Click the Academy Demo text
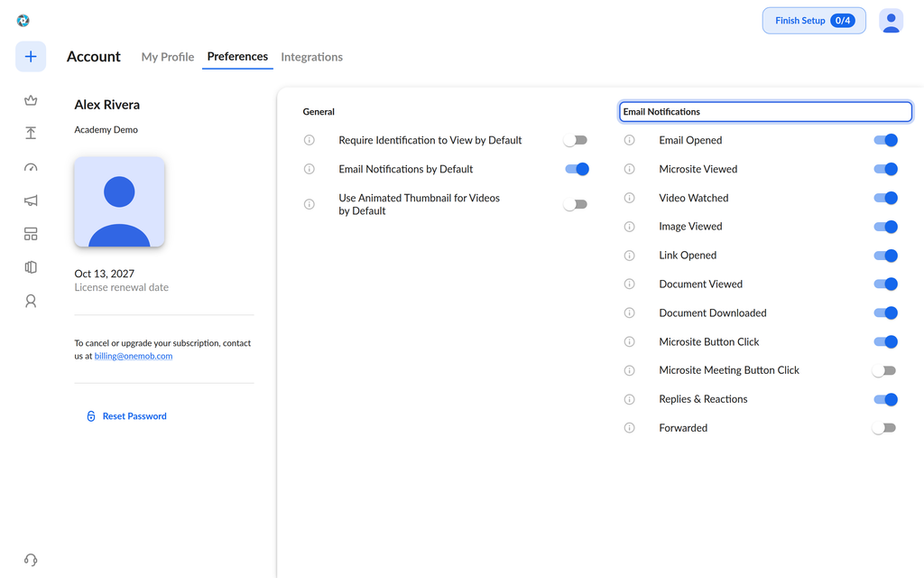924x578 pixels. 106,130
